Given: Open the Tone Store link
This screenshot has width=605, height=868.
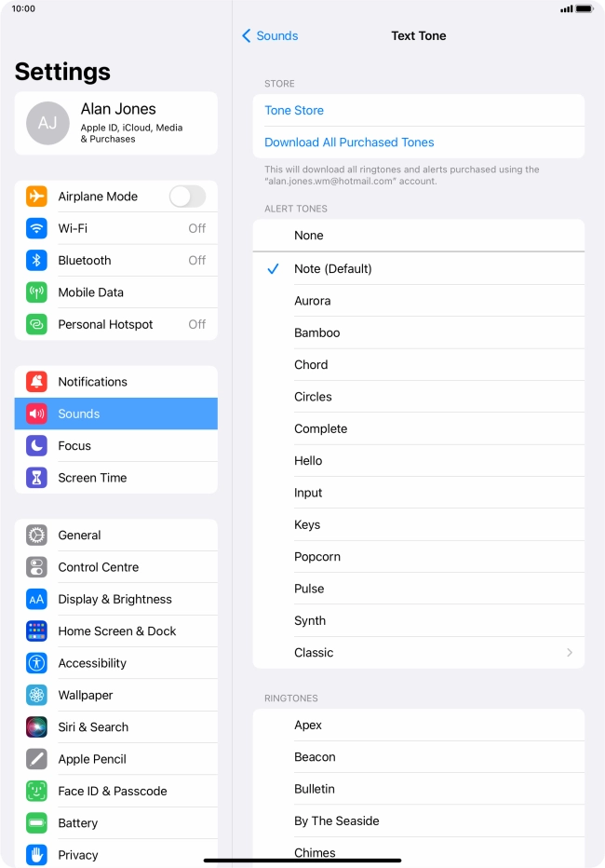Looking at the screenshot, I should [x=294, y=110].
